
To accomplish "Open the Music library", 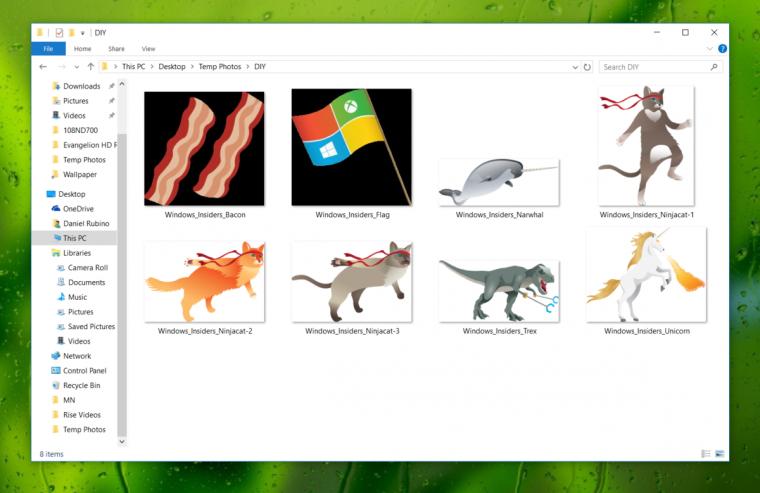I will click(x=78, y=297).
